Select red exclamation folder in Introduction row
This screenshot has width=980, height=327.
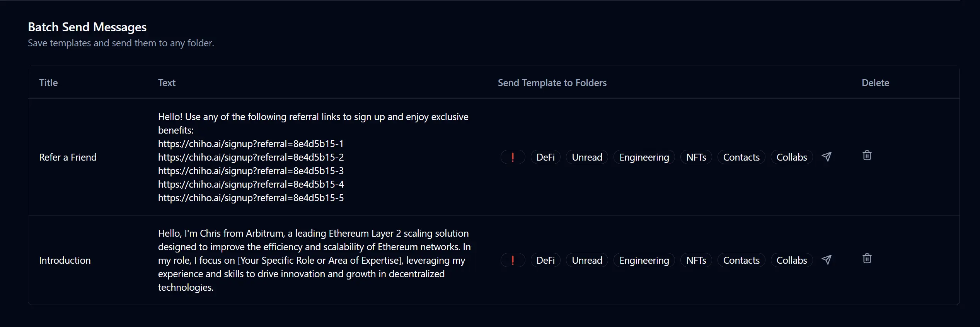[513, 260]
